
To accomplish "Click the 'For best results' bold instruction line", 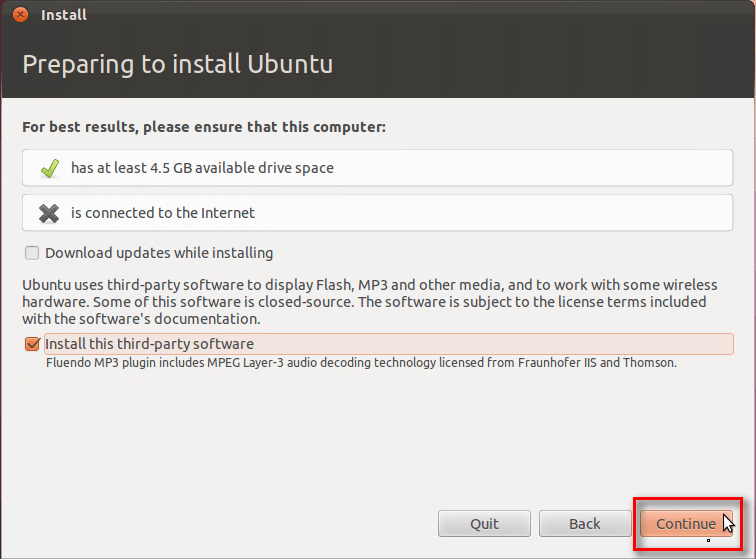I will [x=204, y=128].
